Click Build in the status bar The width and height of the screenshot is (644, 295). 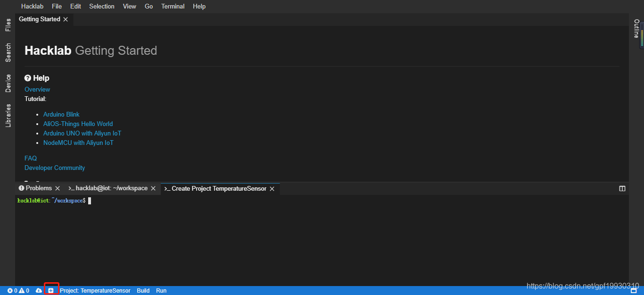tap(143, 291)
